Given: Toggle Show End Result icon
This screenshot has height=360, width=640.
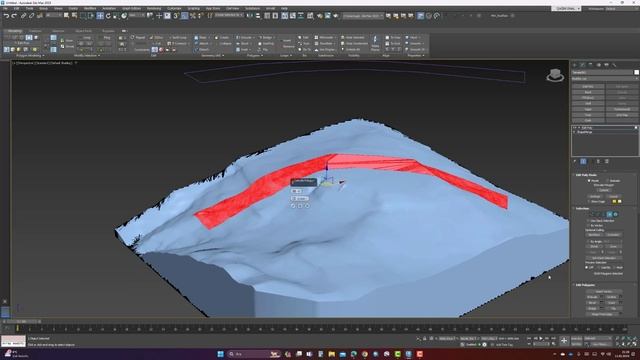Looking at the screenshot, I should pyautogui.click(x=583, y=161).
